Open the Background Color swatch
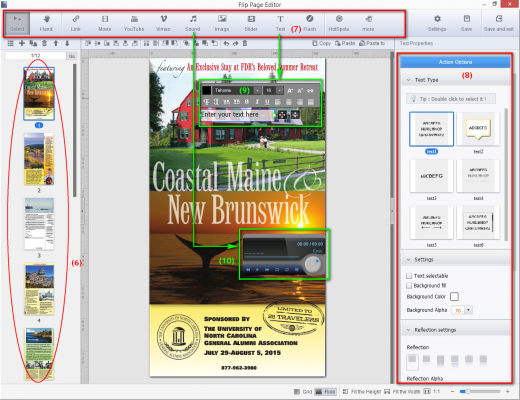This screenshot has width=520, height=400. (454, 296)
